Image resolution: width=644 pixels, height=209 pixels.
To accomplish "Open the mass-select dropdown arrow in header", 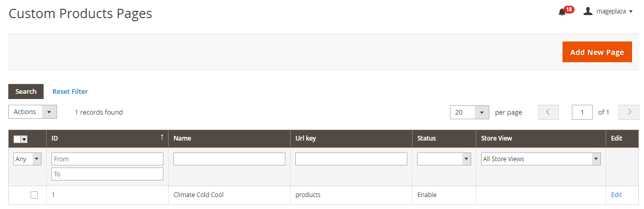I will click(24, 139).
